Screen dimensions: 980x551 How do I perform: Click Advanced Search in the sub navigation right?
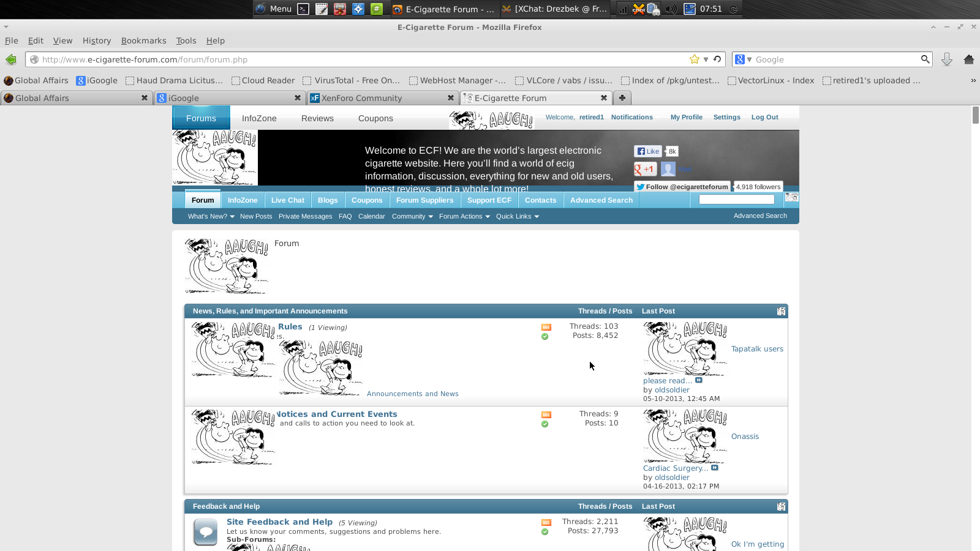pos(760,216)
